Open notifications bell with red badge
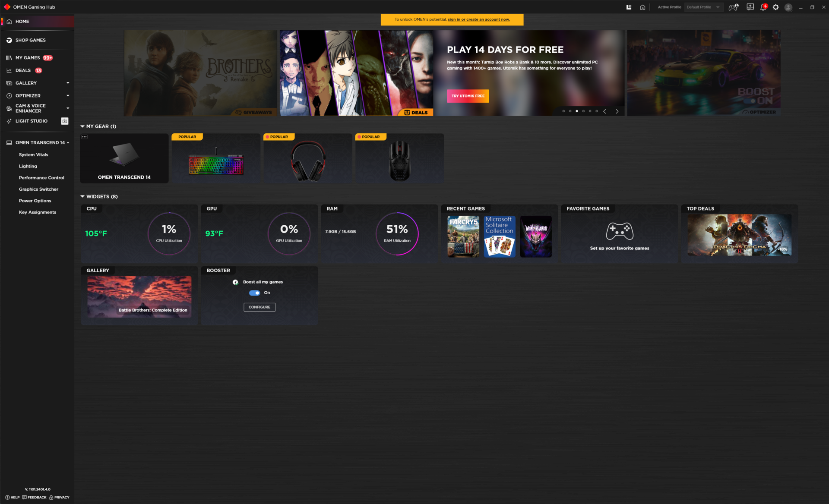This screenshot has height=504, width=829. (763, 7)
